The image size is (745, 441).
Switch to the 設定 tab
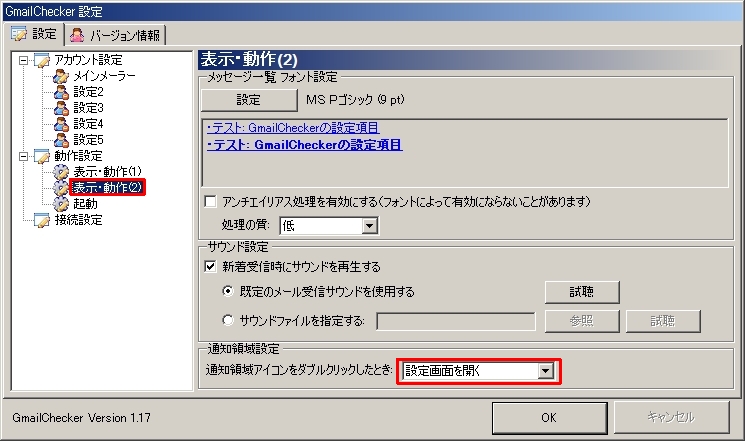tap(34, 34)
